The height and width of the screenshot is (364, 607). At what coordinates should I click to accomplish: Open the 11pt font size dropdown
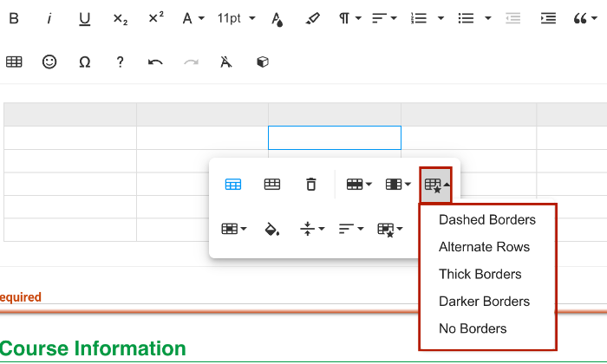[x=236, y=18]
